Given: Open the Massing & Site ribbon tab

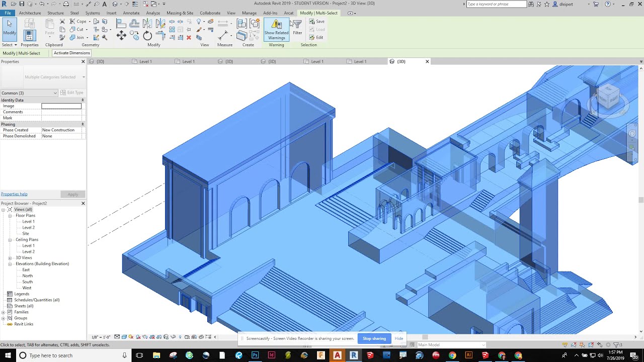Looking at the screenshot, I should click(x=180, y=13).
